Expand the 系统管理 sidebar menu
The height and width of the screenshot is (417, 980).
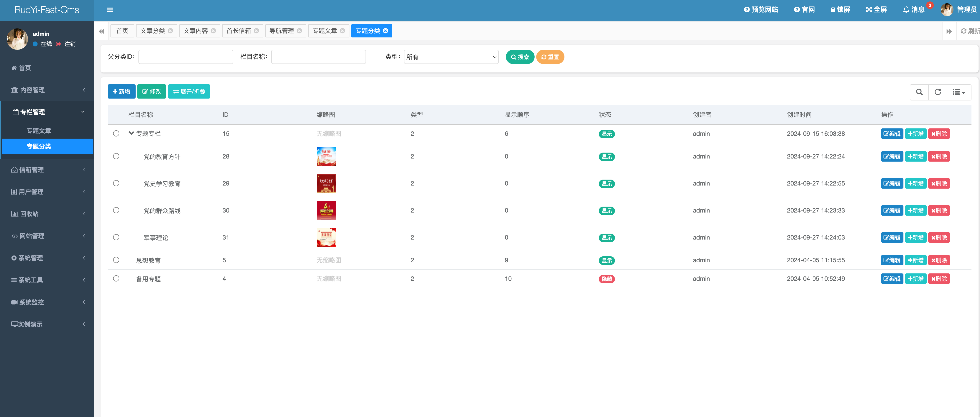click(x=47, y=258)
